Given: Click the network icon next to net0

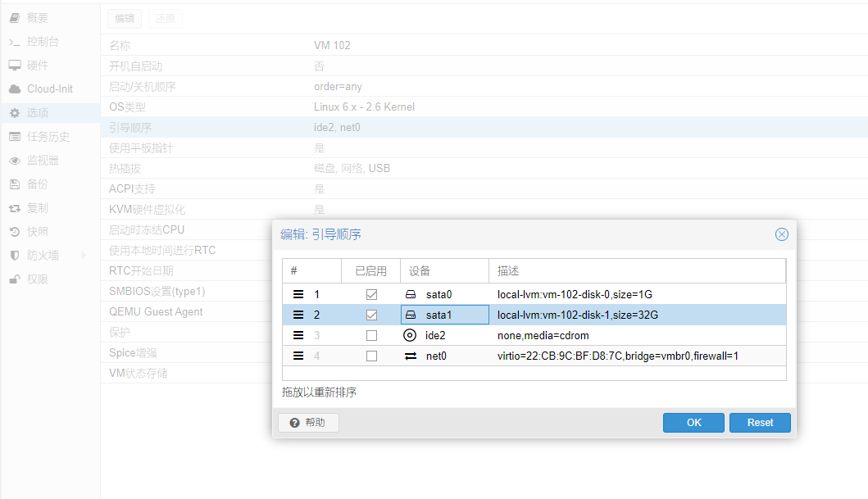Looking at the screenshot, I should pyautogui.click(x=410, y=356).
